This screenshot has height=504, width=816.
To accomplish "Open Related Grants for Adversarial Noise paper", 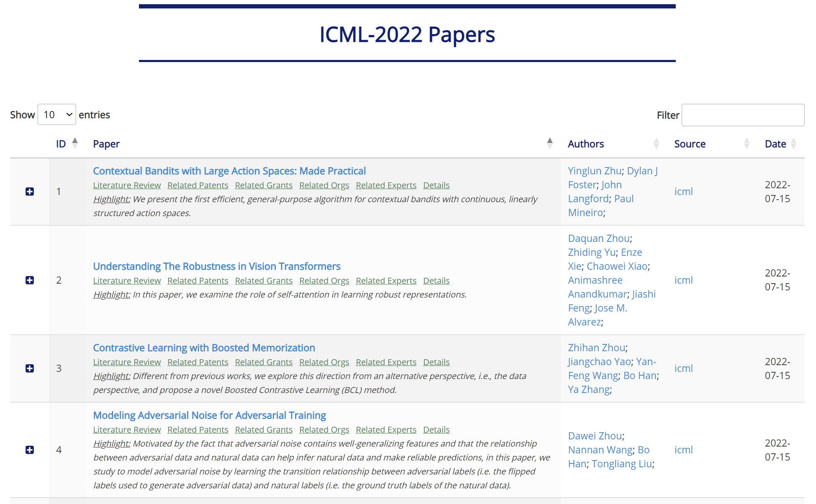I will (264, 430).
